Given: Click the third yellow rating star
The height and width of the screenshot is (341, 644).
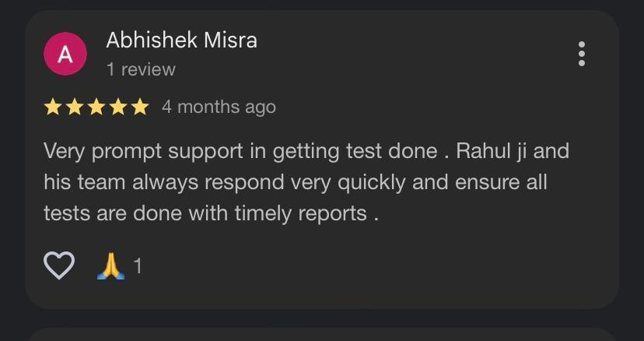Looking at the screenshot, I should click(x=96, y=107).
